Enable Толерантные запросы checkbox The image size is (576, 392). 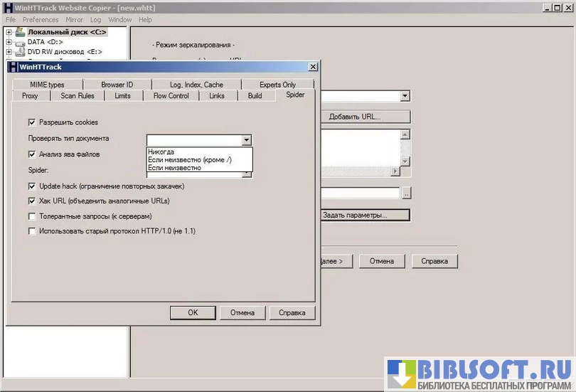(x=32, y=216)
